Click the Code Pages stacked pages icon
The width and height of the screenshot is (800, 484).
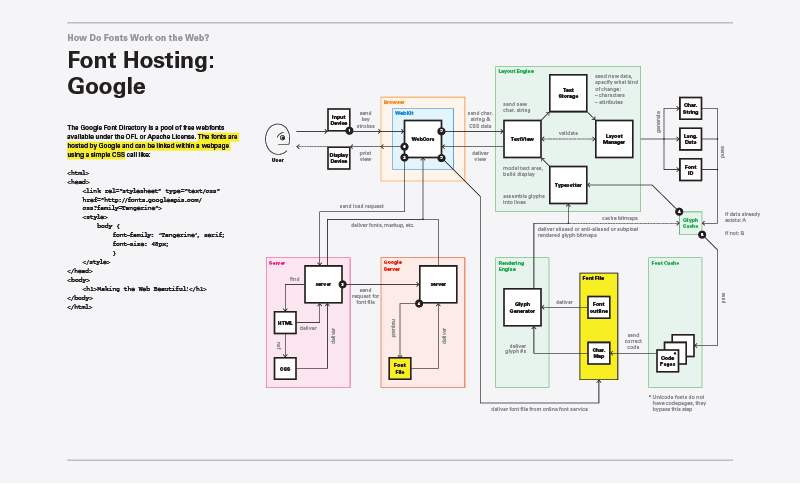[x=675, y=353]
